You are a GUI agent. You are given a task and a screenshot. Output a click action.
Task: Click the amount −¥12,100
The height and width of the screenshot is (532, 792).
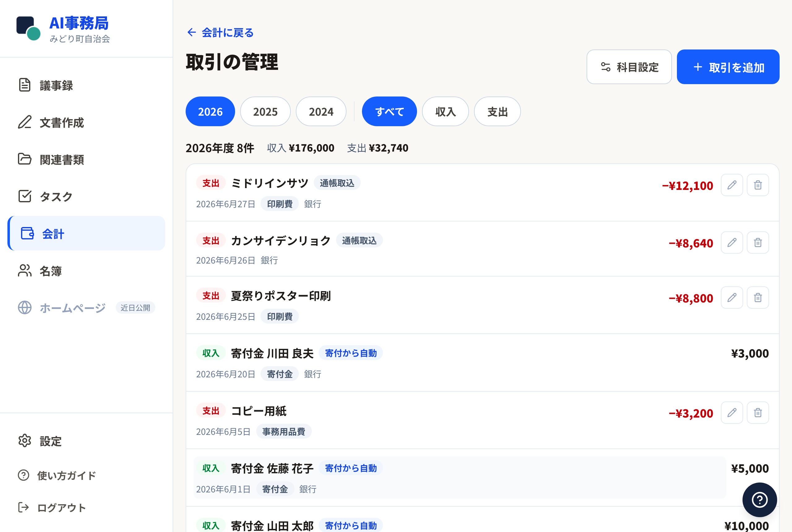point(687,185)
